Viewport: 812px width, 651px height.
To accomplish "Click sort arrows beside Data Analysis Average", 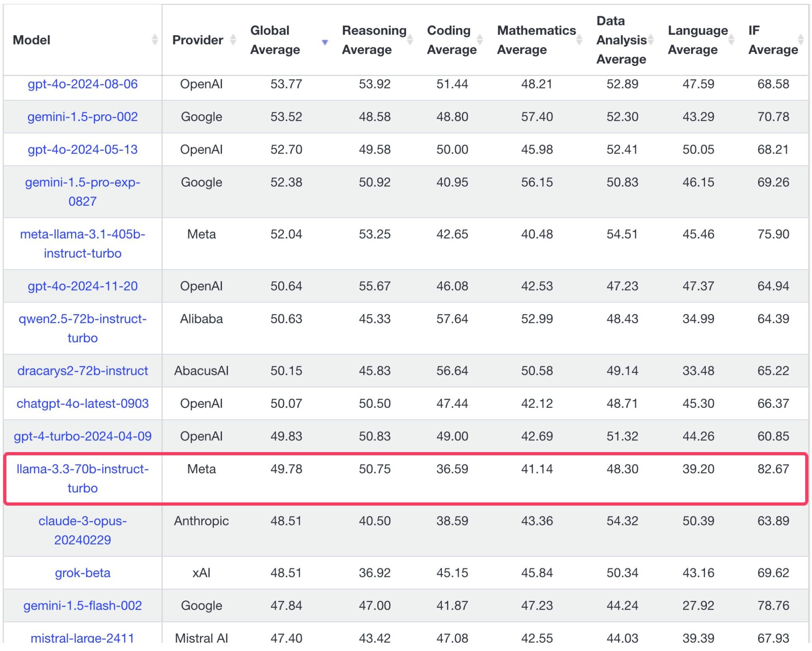I will coord(651,40).
